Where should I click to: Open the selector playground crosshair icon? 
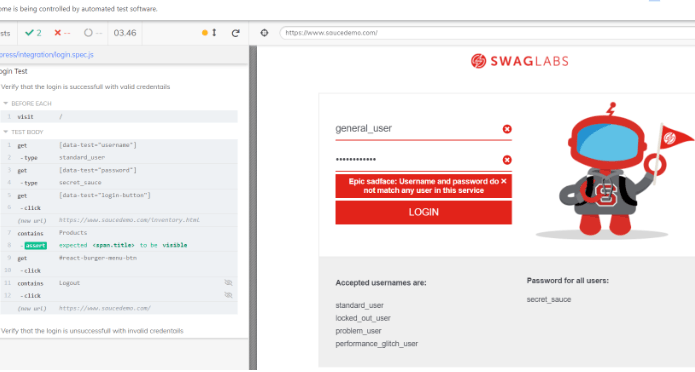click(x=264, y=33)
